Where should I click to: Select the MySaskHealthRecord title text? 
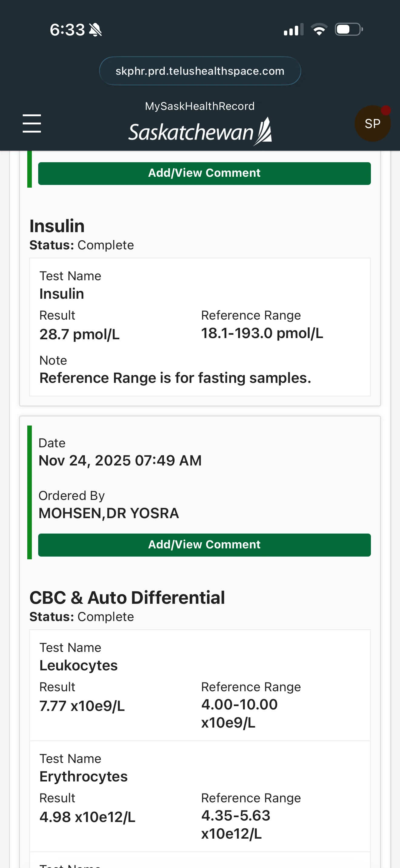click(200, 106)
